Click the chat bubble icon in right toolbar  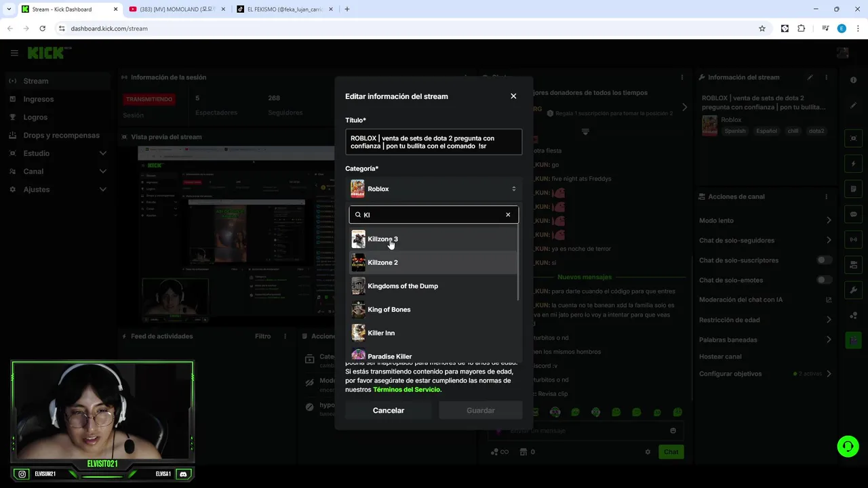[853, 214]
